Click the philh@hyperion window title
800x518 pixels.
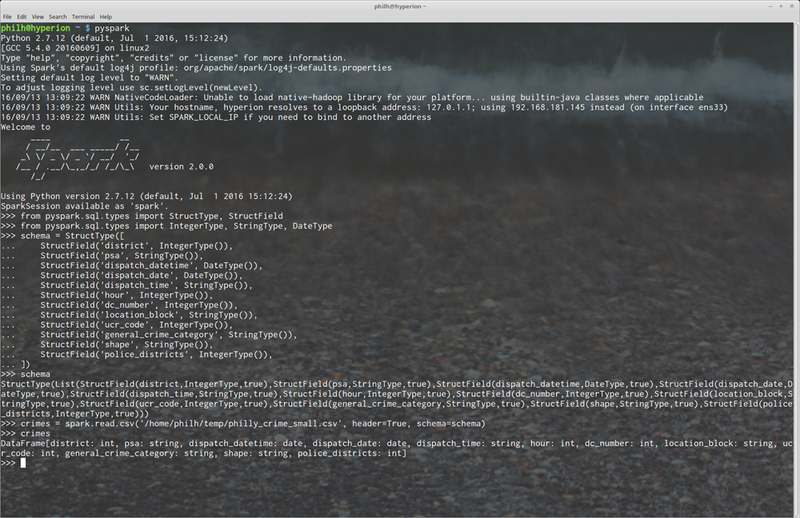click(400, 7)
